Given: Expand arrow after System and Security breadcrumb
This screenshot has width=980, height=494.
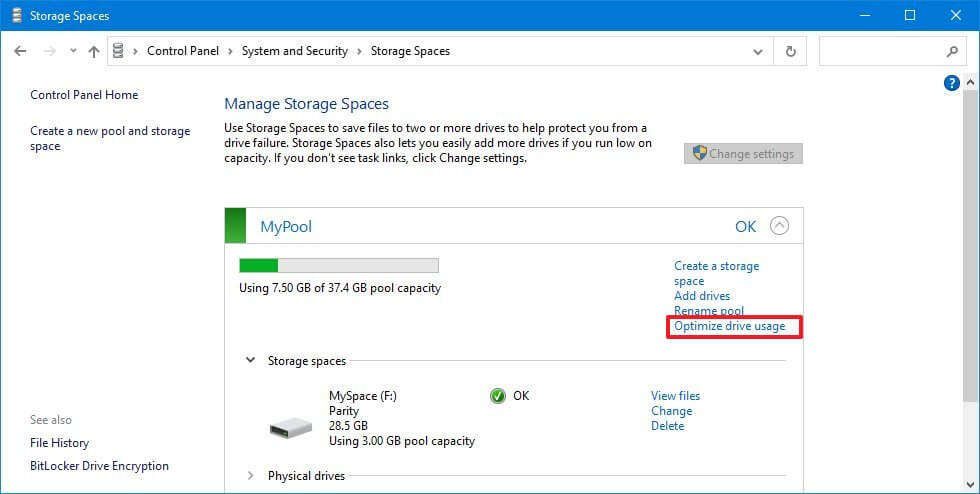Looking at the screenshot, I should tap(359, 51).
